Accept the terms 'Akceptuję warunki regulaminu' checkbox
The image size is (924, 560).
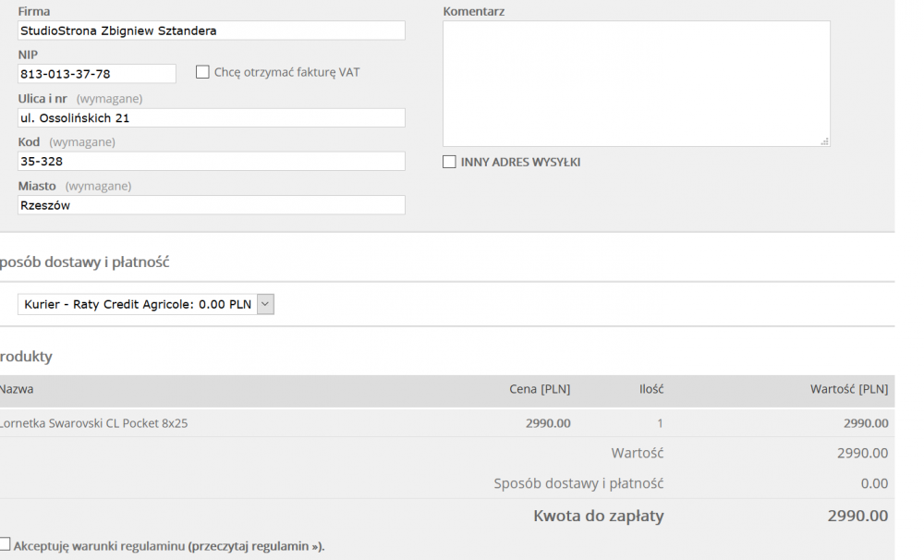point(5,544)
